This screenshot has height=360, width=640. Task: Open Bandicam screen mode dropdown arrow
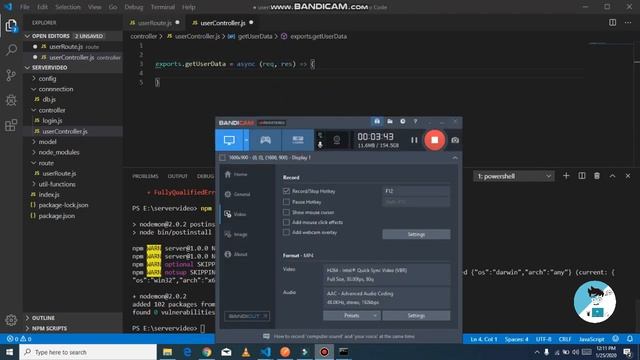pos(246,140)
